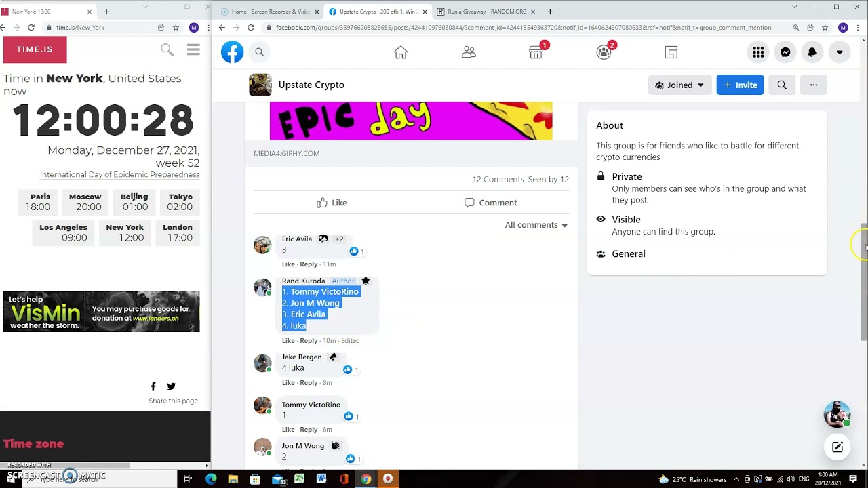Open Time.is hamburger menu
868x488 pixels.
point(193,49)
